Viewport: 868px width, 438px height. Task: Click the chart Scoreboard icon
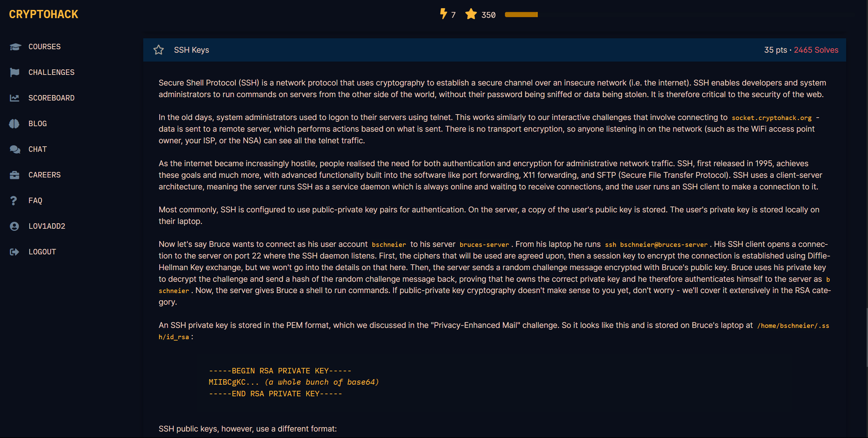click(x=15, y=98)
